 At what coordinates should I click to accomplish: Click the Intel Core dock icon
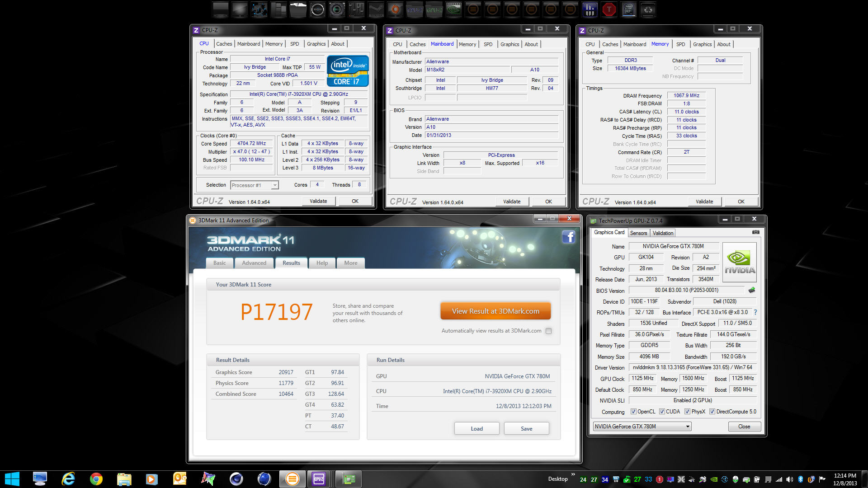pyautogui.click(x=628, y=9)
